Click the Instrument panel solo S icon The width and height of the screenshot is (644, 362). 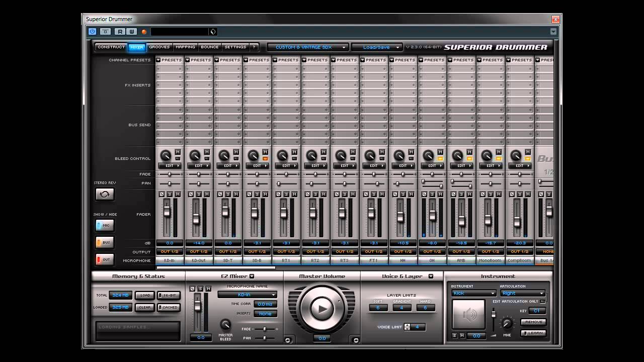(x=455, y=335)
